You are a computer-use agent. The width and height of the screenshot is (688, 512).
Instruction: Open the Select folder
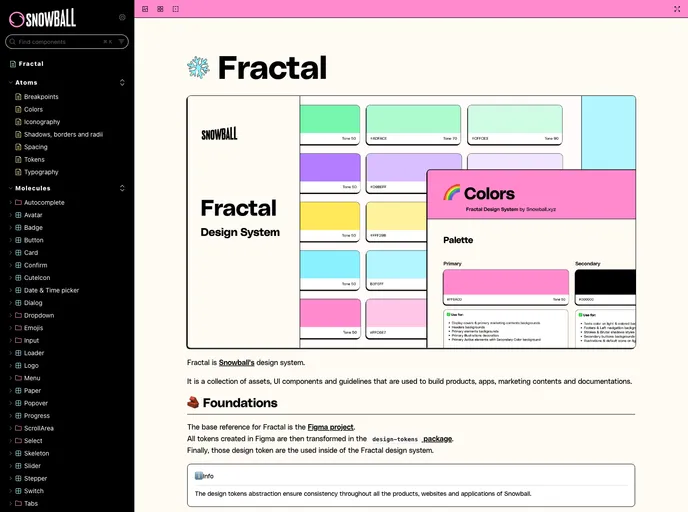(33, 440)
